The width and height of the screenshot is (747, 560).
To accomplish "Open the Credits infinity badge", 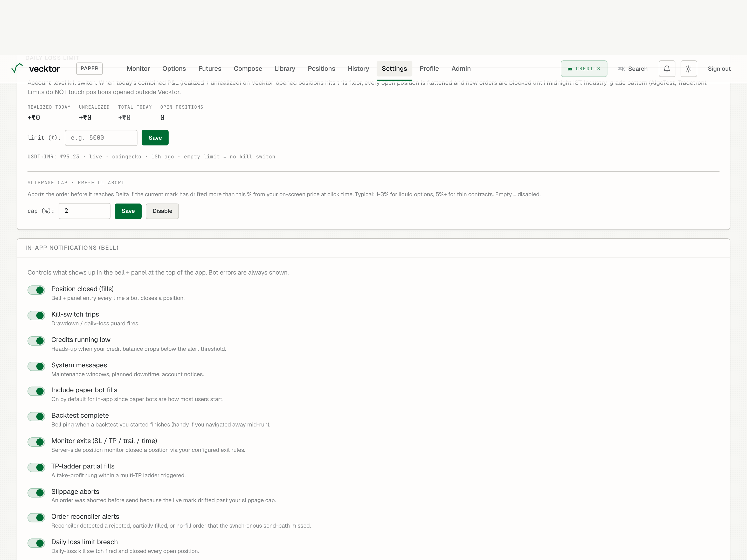I will tap(584, 69).
